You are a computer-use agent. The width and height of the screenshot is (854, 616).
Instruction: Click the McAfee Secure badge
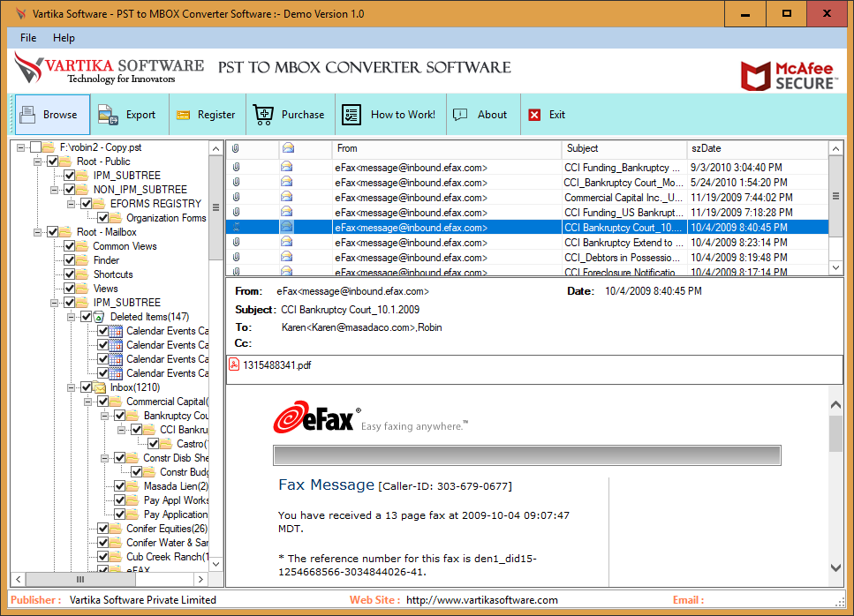click(789, 76)
